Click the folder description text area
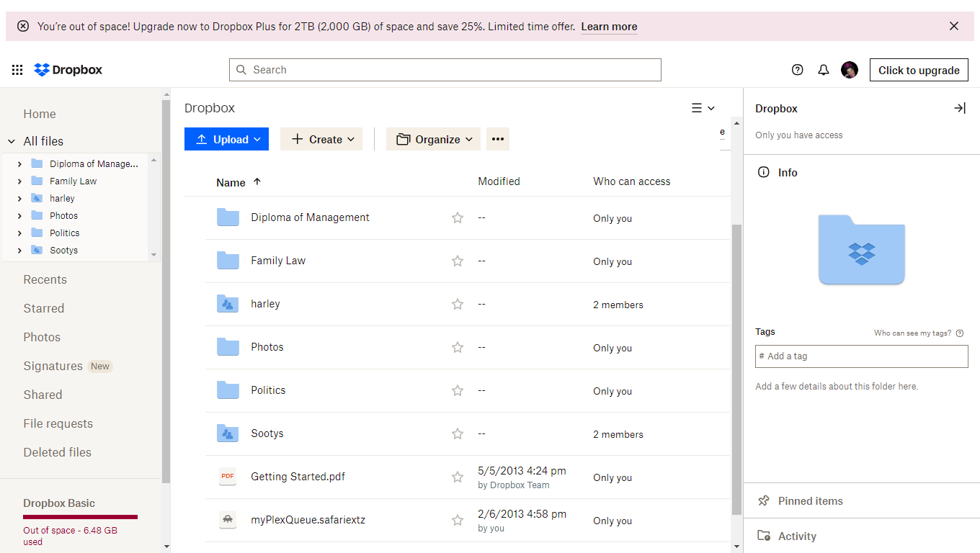Image resolution: width=980 pixels, height=553 pixels. click(x=837, y=387)
